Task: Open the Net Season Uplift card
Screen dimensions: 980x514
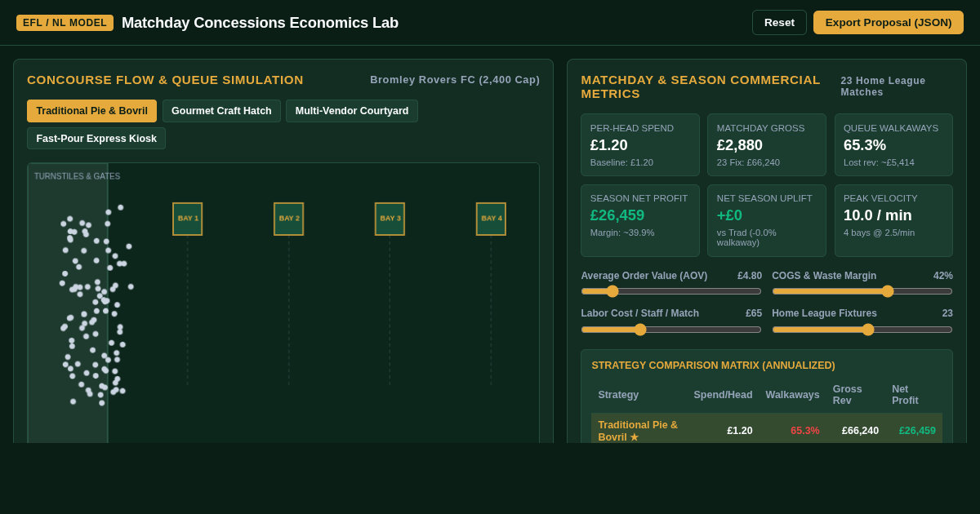Action: (767, 221)
